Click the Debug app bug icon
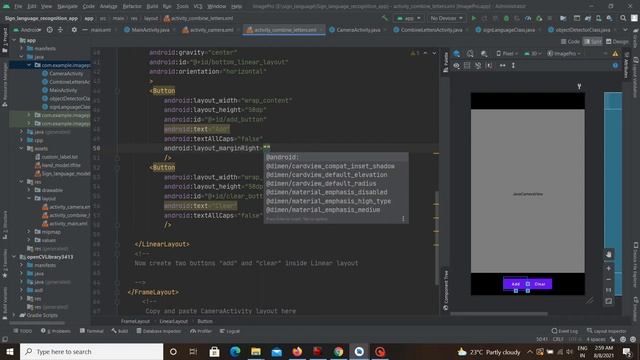640x360 pixels. pyautogui.click(x=506, y=18)
